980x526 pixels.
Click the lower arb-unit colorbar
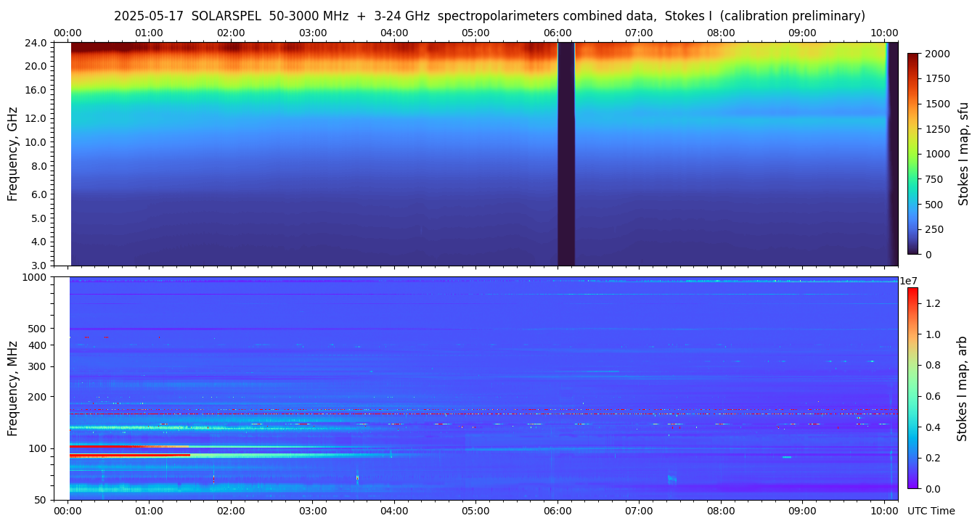pos(912,387)
